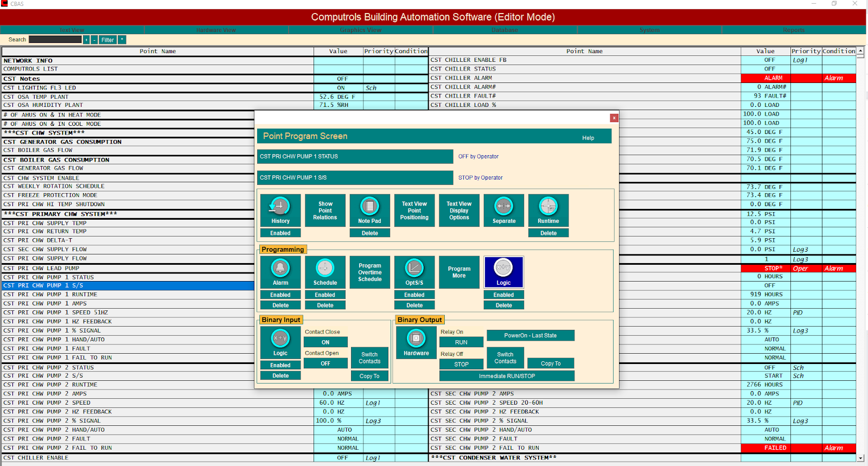Open the System menu
This screenshot has height=466, width=868.
(649, 30)
